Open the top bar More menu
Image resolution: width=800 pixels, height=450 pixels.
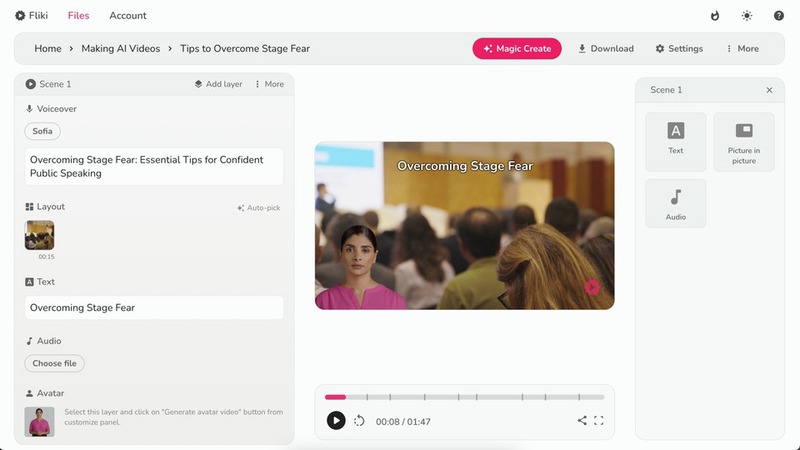click(x=743, y=48)
